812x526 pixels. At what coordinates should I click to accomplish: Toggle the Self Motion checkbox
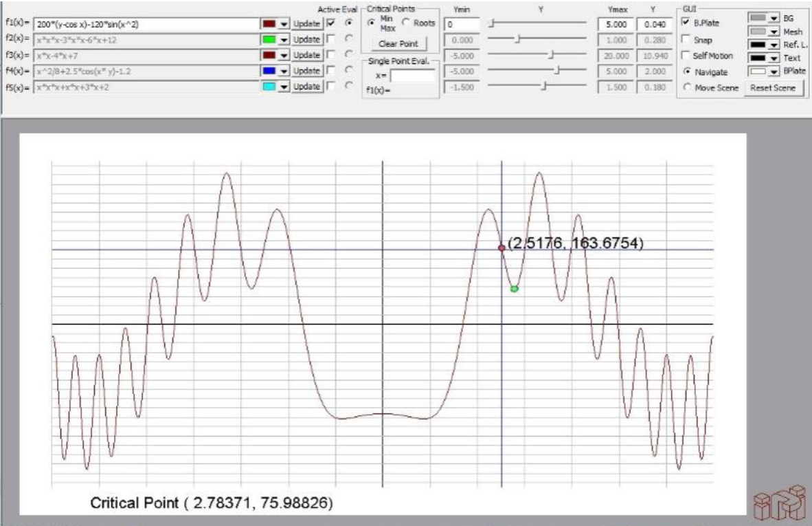point(686,56)
